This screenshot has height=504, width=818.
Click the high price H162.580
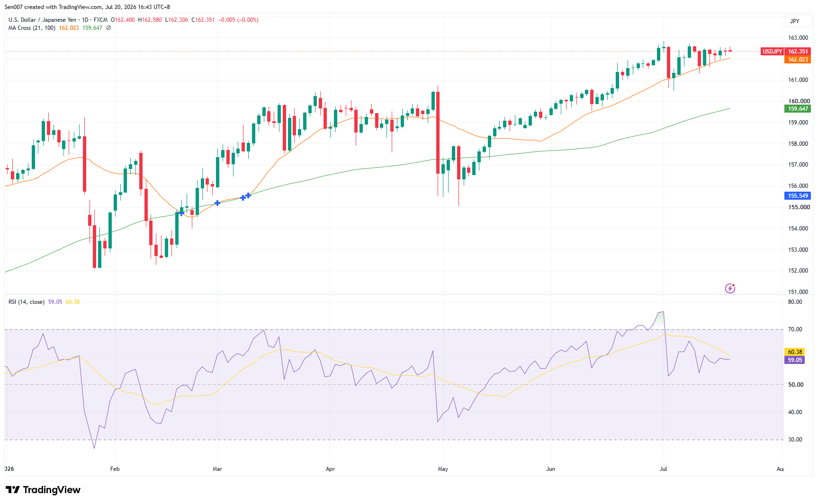pyautogui.click(x=150, y=20)
